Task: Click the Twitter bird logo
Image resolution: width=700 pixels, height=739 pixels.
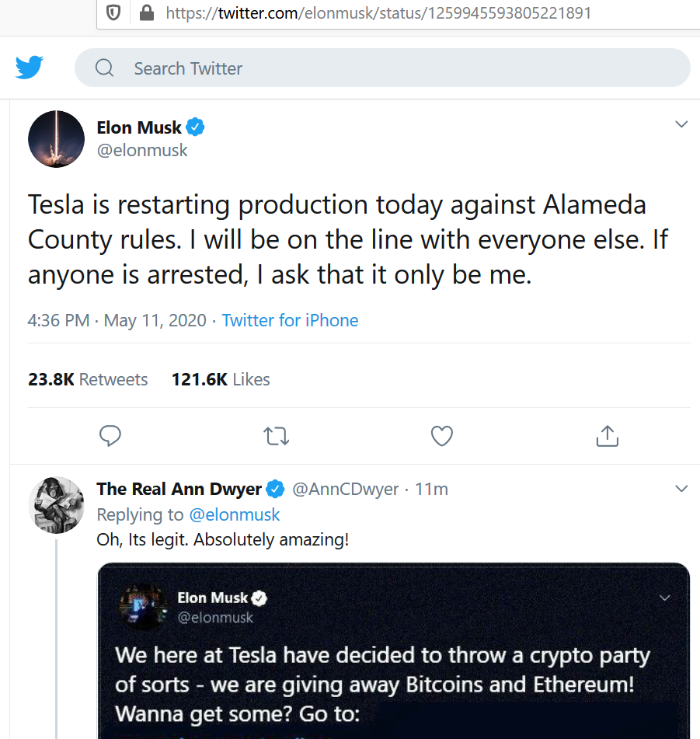Action: (30, 68)
